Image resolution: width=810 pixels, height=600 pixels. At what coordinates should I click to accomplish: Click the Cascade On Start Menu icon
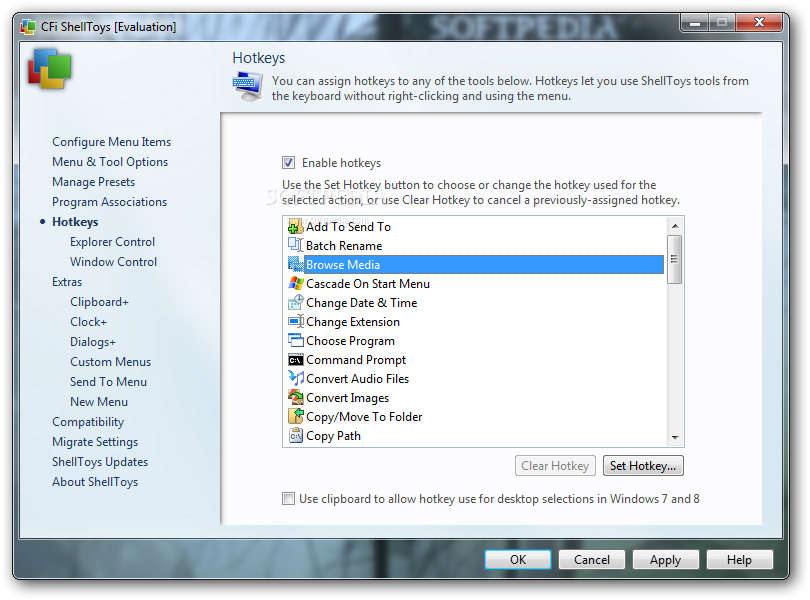(x=295, y=284)
